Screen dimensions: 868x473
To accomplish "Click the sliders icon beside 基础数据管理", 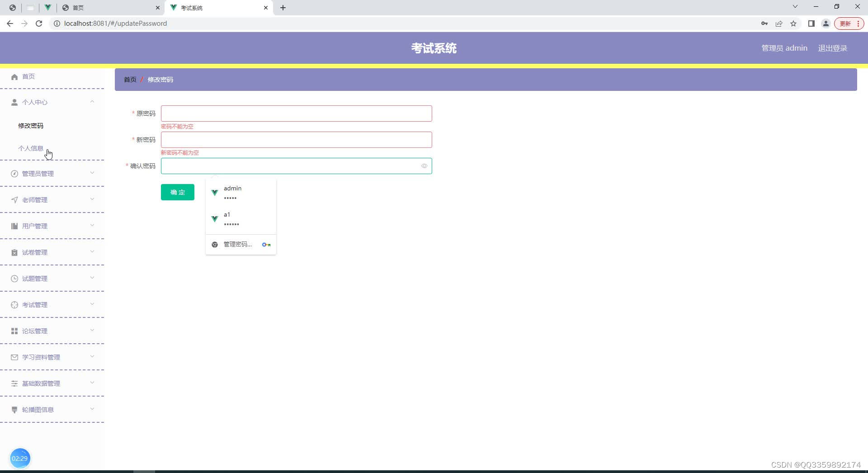I will point(14,384).
